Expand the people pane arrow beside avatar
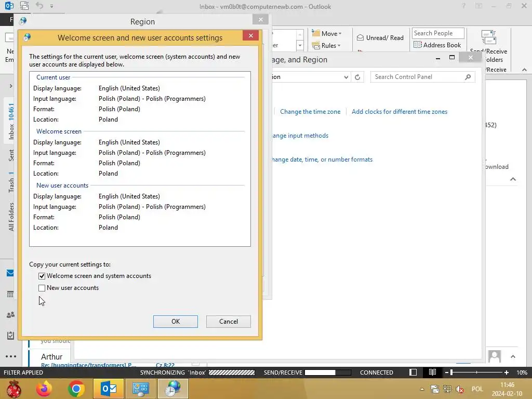532x399 pixels. coord(513,356)
